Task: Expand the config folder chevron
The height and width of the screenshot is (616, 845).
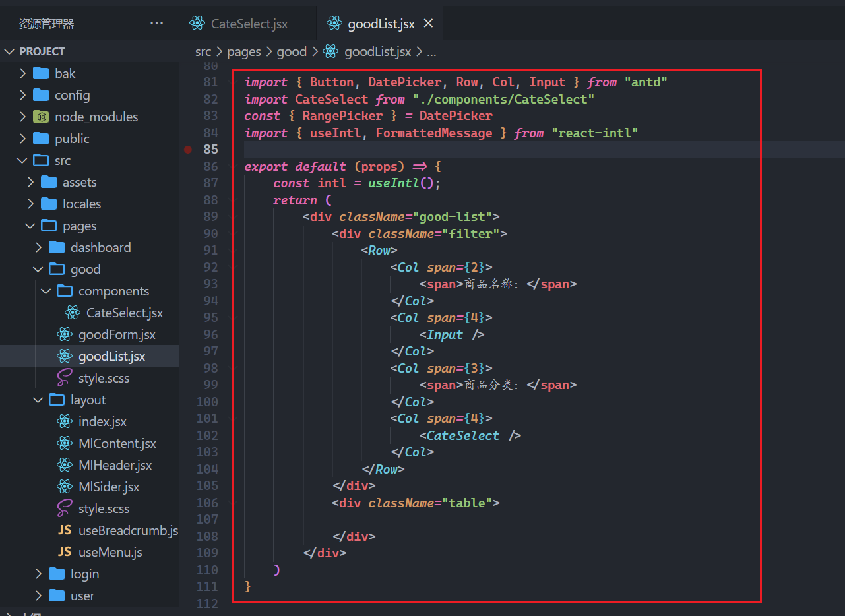Action: [22, 95]
